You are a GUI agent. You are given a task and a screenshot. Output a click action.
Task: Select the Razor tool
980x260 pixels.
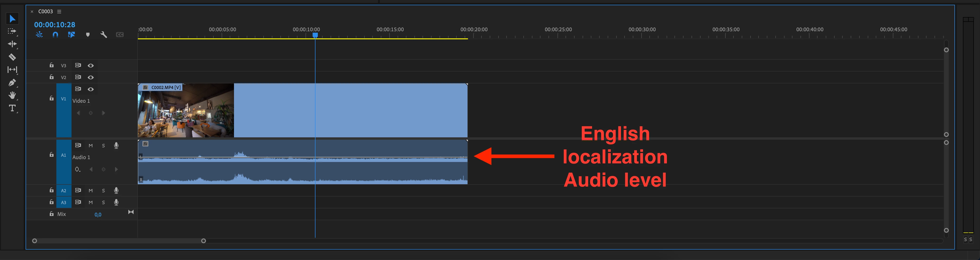[12, 57]
